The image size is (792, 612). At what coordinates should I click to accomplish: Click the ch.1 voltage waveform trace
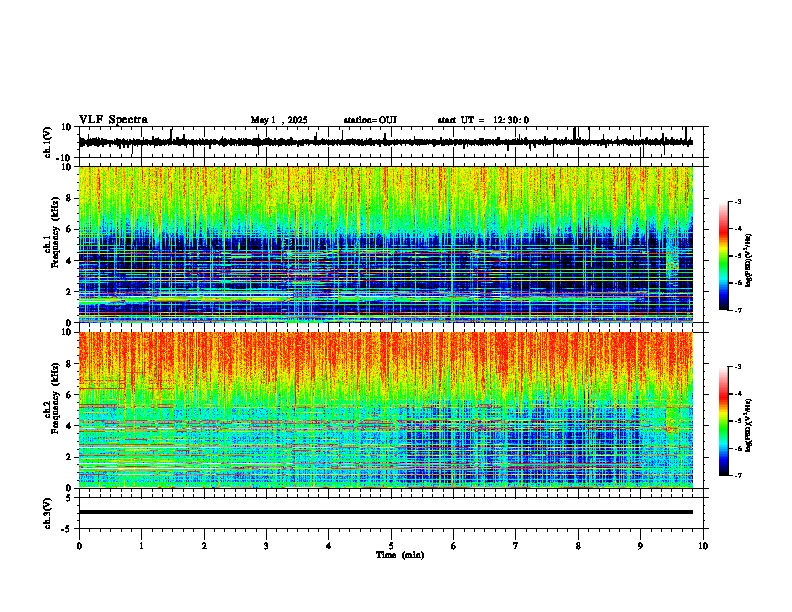click(x=385, y=142)
